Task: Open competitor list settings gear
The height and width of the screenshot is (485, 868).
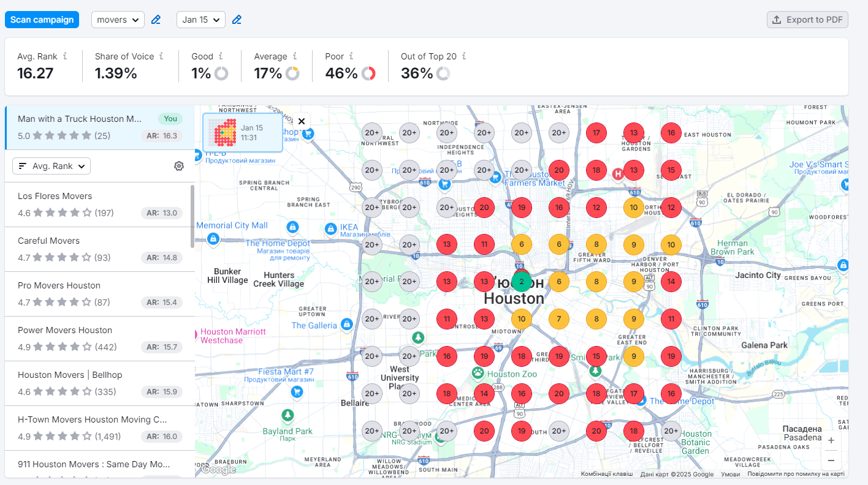Action: pos(179,166)
